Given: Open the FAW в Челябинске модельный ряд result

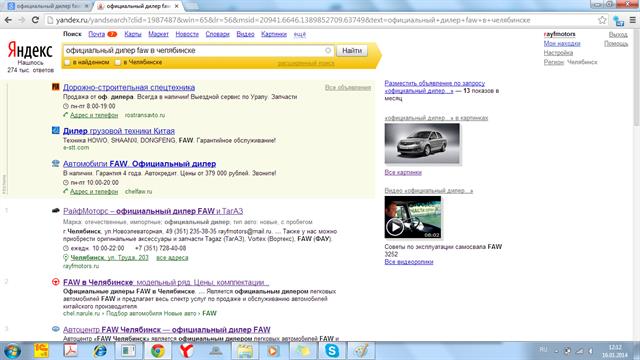Looking at the screenshot, I should point(166,282).
